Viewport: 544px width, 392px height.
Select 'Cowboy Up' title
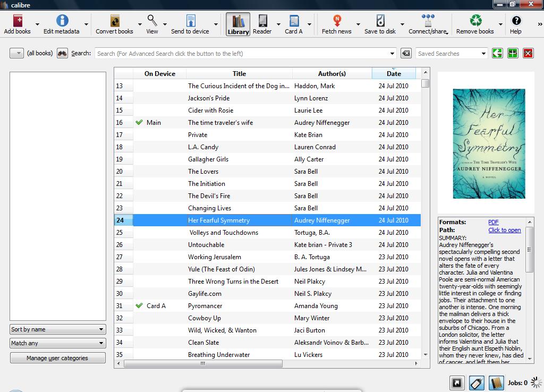(x=205, y=318)
